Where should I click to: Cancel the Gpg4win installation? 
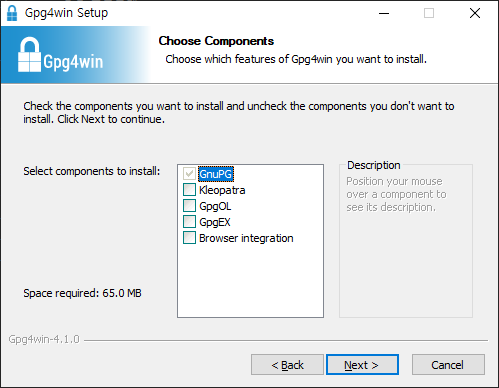tap(448, 365)
